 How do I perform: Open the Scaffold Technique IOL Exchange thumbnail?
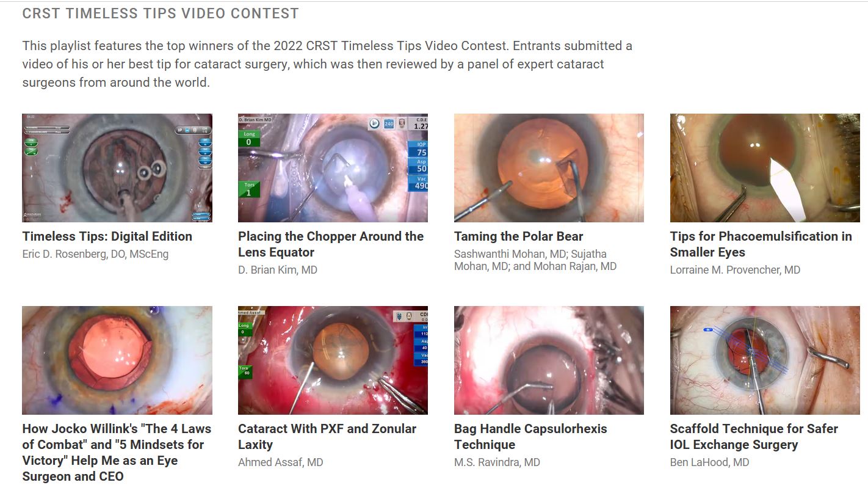pos(765,360)
